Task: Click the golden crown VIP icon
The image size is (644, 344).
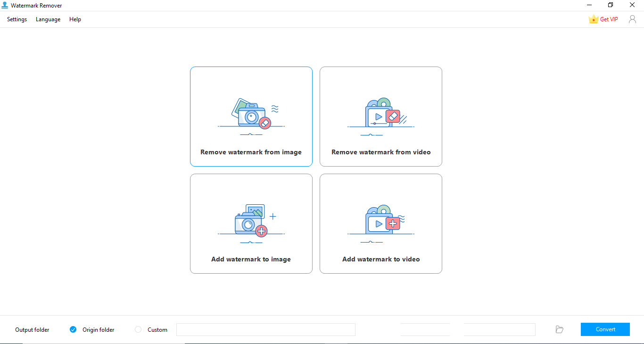Action: [593, 19]
